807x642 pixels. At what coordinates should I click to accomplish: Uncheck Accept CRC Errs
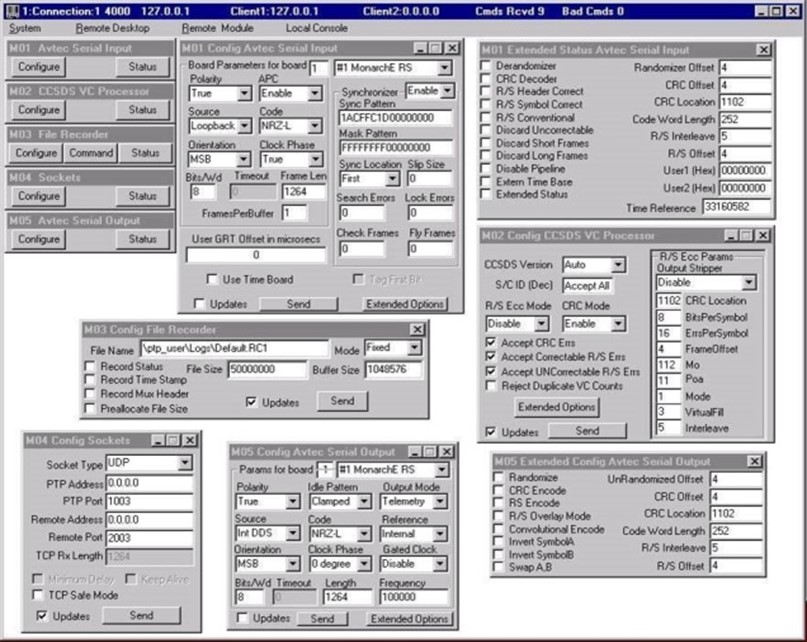490,342
